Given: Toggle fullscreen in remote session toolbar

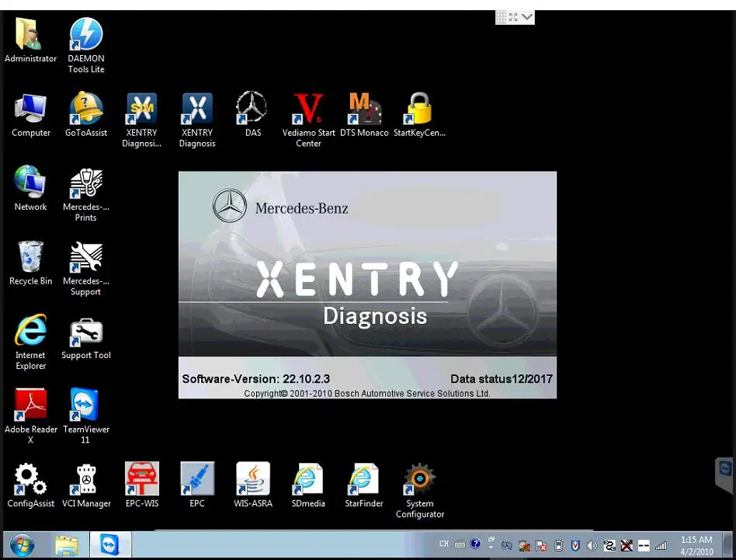Looking at the screenshot, I should click(x=513, y=17).
